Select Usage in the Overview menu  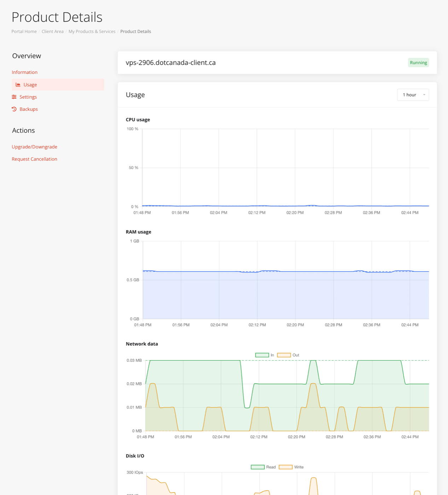(x=58, y=85)
